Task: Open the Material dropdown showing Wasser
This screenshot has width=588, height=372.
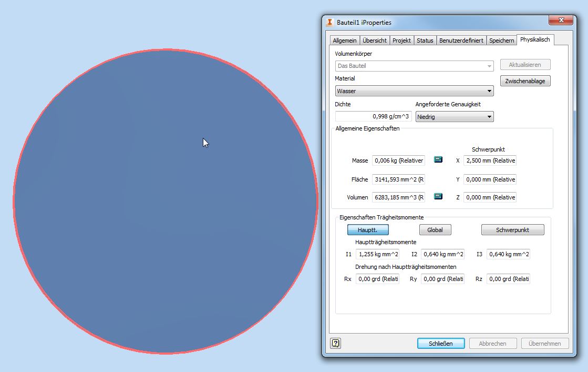Action: click(x=414, y=91)
